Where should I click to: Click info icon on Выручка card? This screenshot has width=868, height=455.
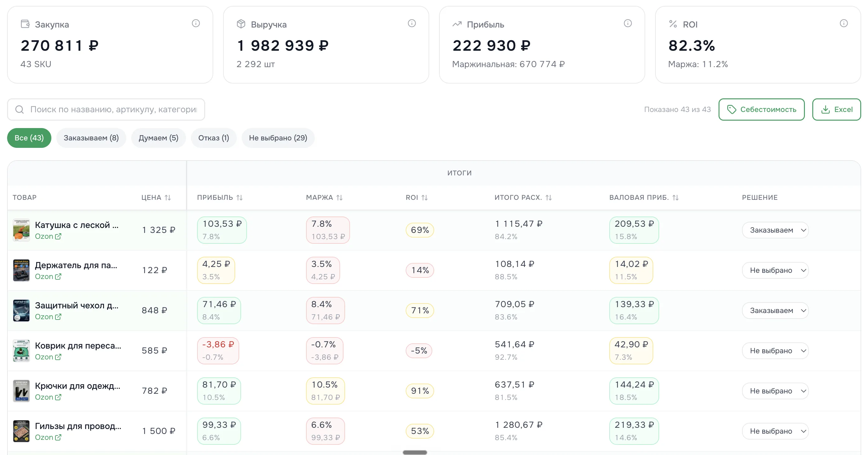point(412,23)
